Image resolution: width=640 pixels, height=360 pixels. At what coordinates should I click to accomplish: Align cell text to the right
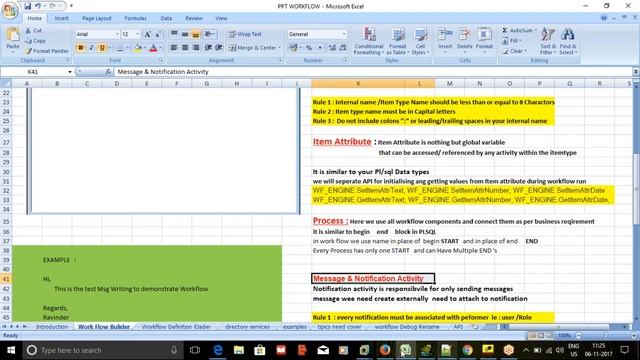click(196, 48)
